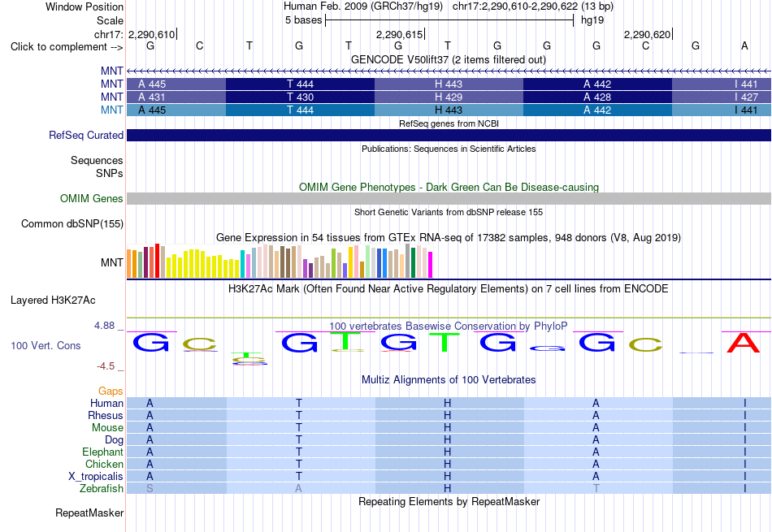Click the -4.5 PhyloP lower-limit value
772x532 pixels.
(x=106, y=366)
